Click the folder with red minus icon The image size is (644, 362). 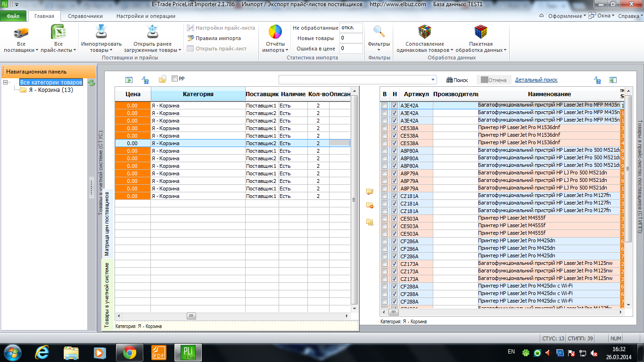pos(370,205)
